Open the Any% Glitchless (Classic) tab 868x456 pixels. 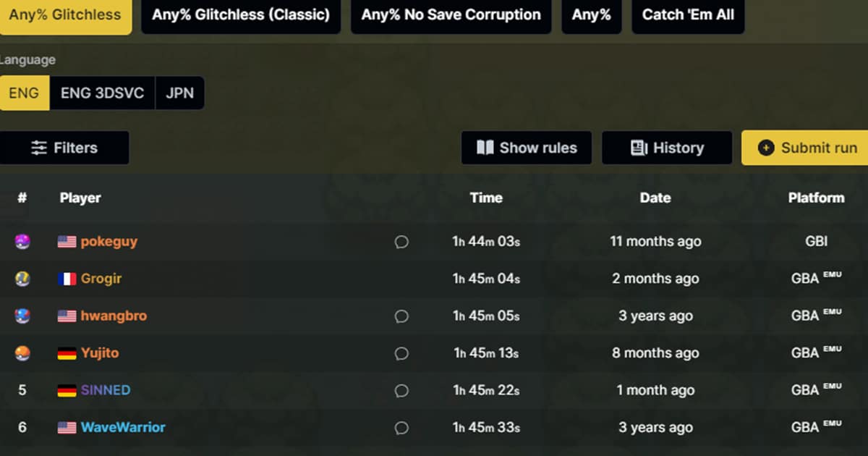coord(241,14)
